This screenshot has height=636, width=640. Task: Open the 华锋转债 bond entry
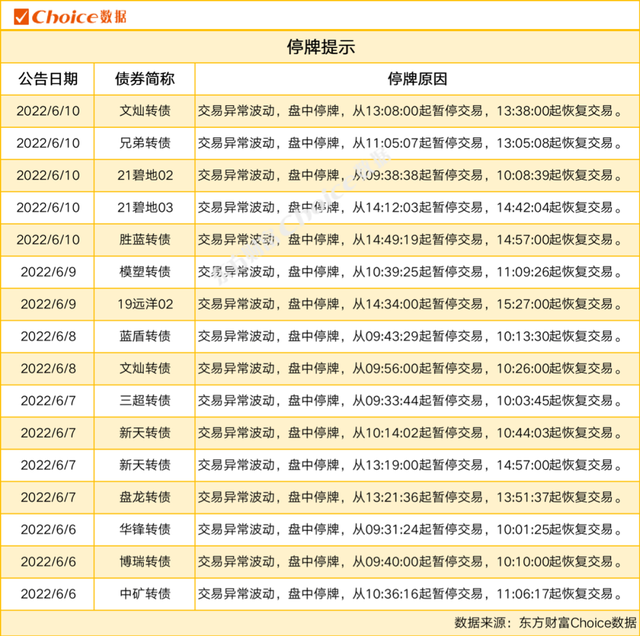click(x=145, y=529)
